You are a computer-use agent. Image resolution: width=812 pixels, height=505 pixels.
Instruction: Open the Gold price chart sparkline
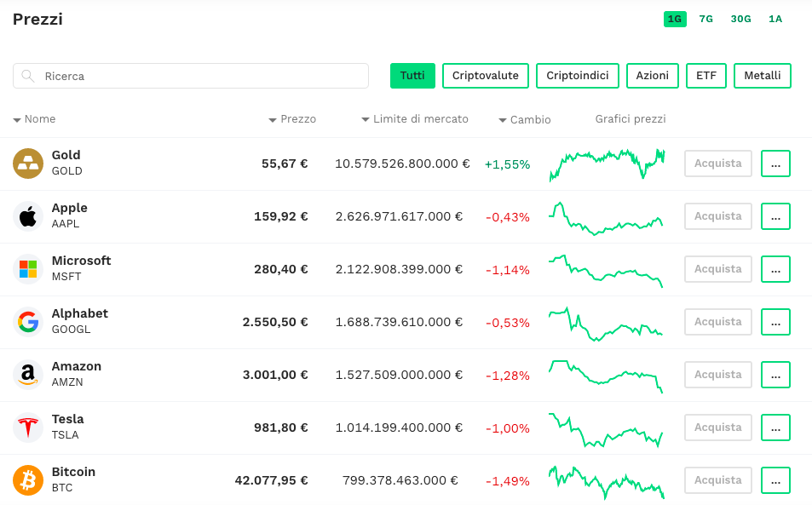click(x=607, y=164)
